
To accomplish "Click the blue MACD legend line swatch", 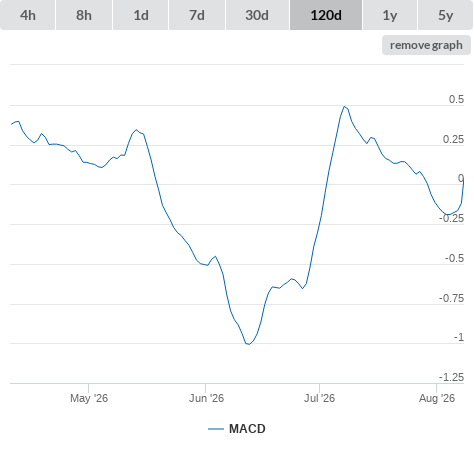I will 216,429.
